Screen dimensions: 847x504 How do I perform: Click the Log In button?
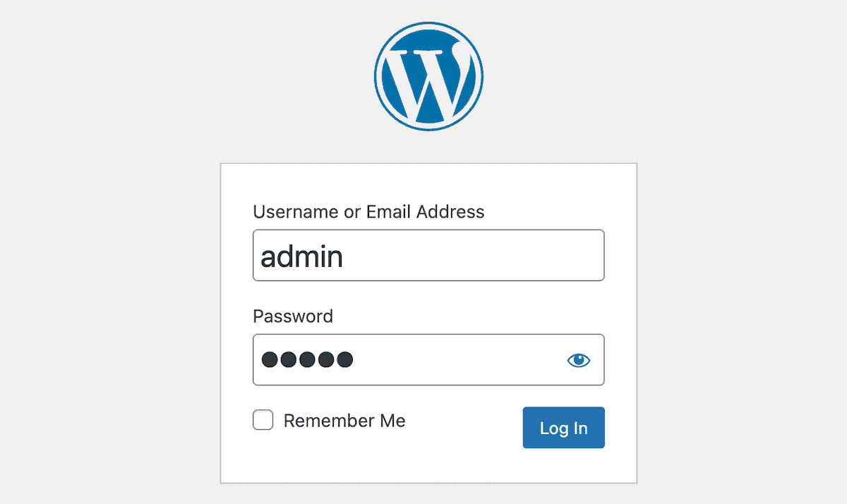click(x=563, y=427)
